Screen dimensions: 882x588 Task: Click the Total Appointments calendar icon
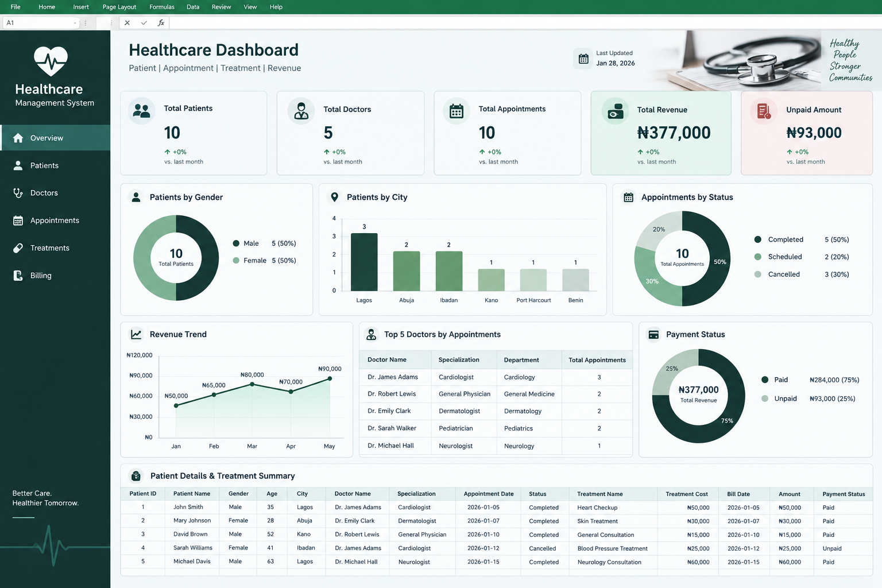click(x=457, y=111)
